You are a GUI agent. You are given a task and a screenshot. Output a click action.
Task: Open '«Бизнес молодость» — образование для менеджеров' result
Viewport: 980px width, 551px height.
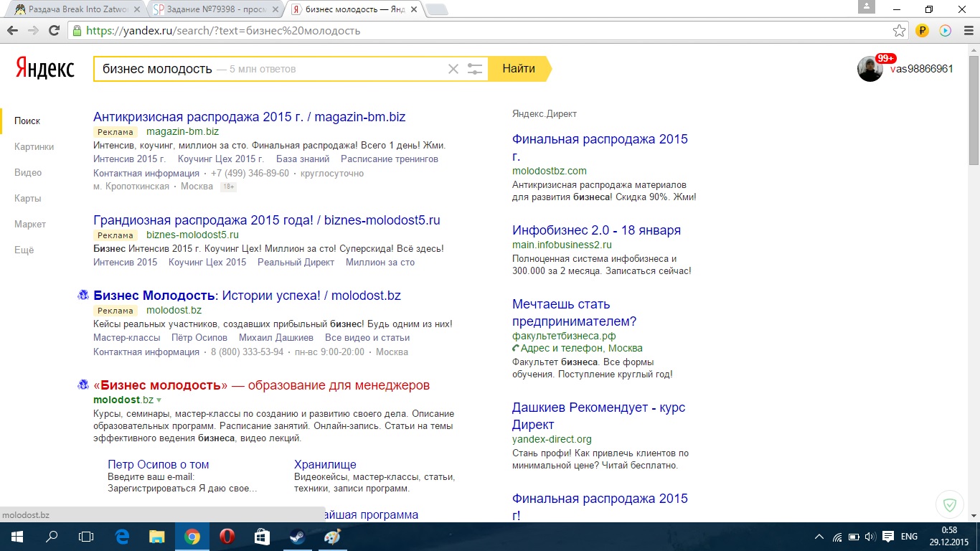[261, 385]
